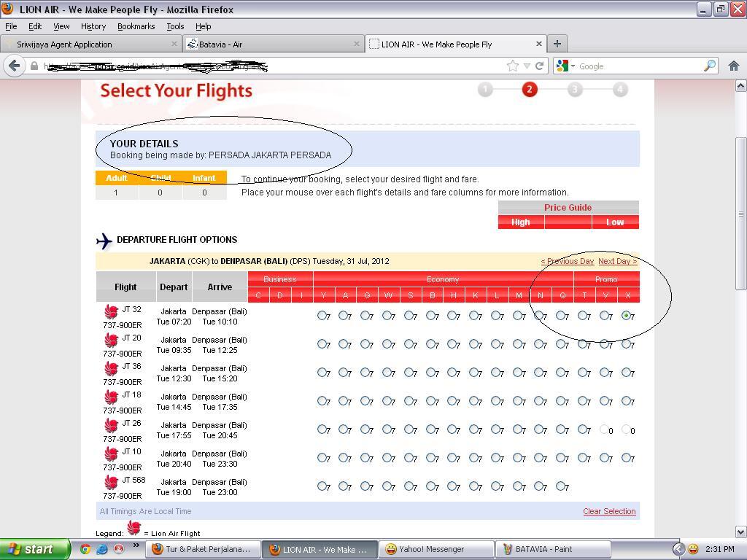Click step 2 indicator in progress bar

coord(530,90)
